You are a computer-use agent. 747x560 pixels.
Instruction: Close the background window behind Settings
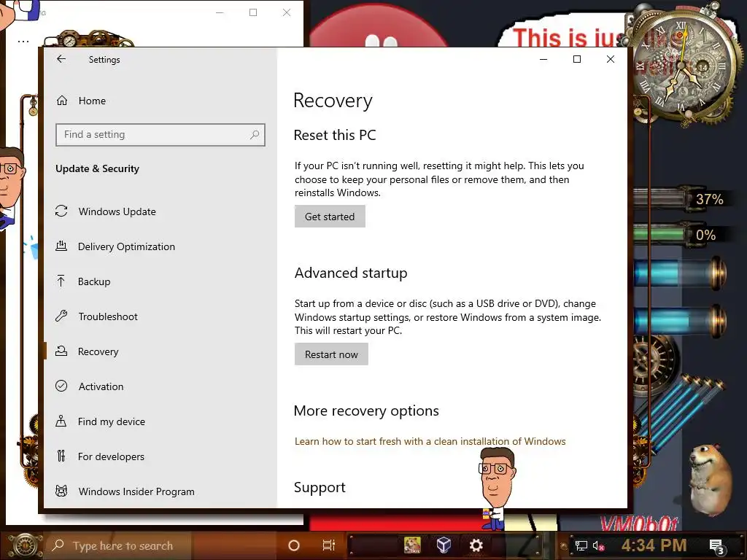[x=286, y=12]
